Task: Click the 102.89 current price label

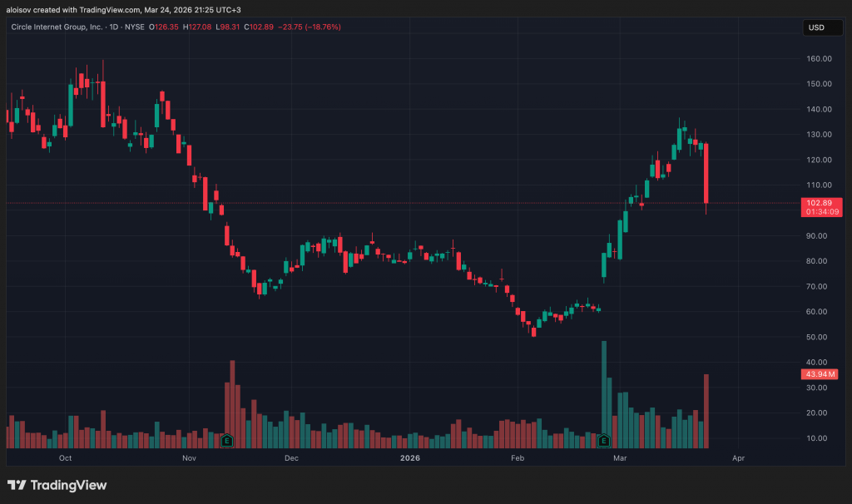Action: click(x=823, y=203)
